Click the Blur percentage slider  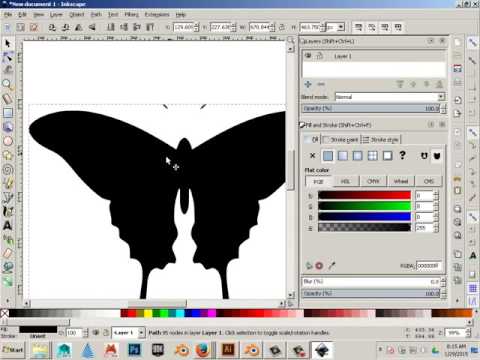click(x=371, y=282)
